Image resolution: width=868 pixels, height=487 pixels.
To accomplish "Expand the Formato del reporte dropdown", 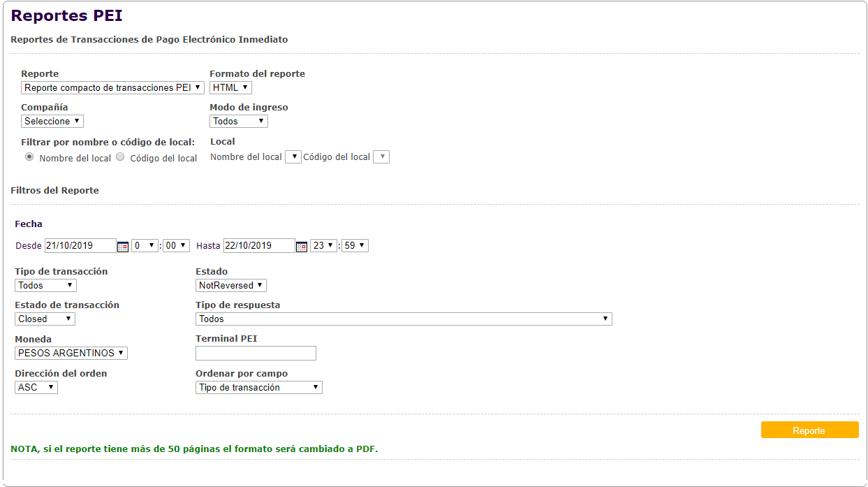I will pyautogui.click(x=230, y=88).
